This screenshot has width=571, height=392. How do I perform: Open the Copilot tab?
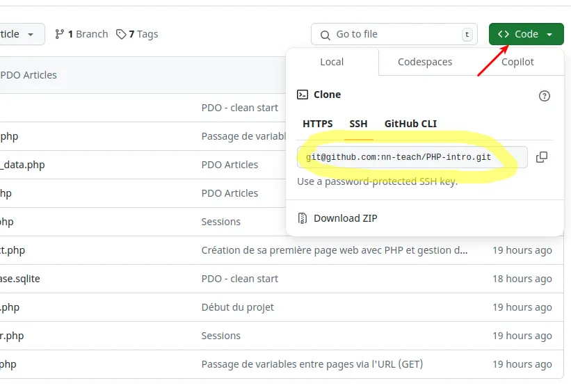[x=517, y=62]
